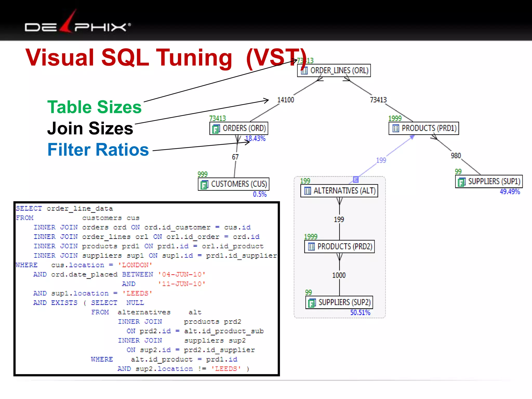Image resolution: width=532 pixels, height=399 pixels.
Task: Click the table icon on PRODUCTS (PRD2)
Action: point(311,247)
